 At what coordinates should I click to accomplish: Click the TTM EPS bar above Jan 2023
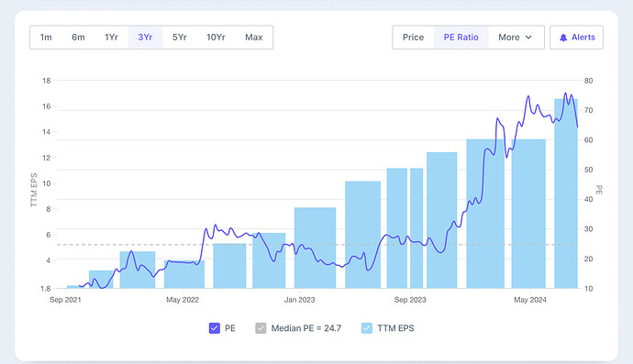point(315,248)
